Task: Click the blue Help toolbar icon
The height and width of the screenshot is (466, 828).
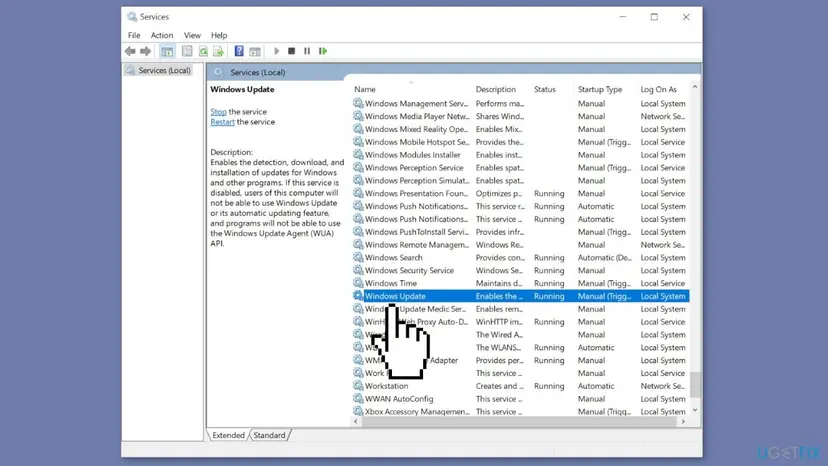Action: tap(239, 51)
